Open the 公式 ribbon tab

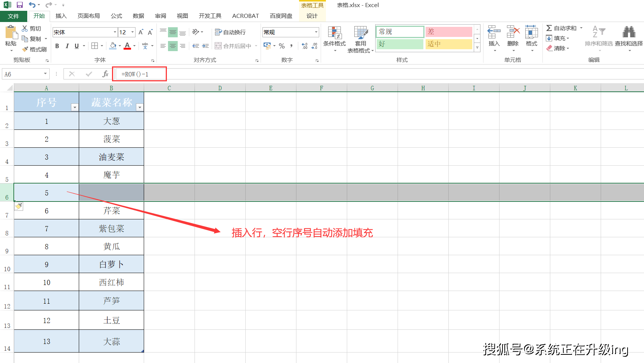tap(116, 16)
